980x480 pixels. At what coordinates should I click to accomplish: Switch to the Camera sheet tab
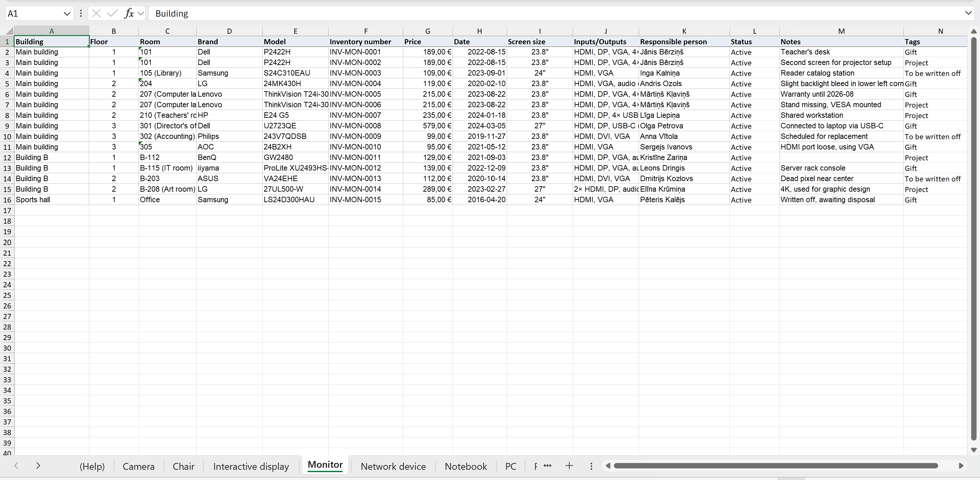tap(138, 466)
